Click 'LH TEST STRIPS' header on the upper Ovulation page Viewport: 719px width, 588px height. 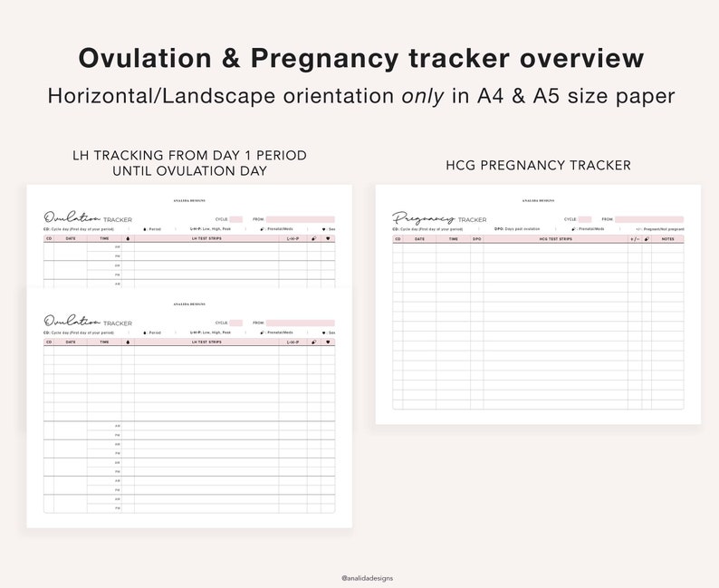pyautogui.click(x=206, y=238)
